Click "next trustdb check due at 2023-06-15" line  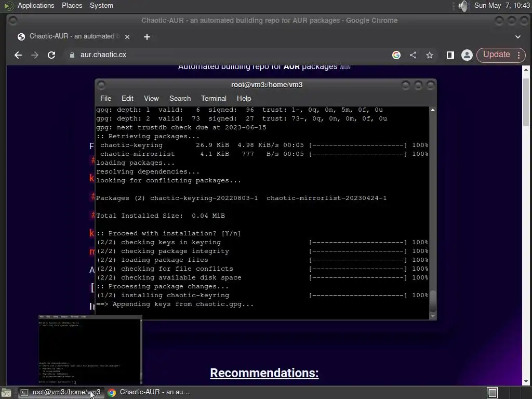tap(181, 128)
